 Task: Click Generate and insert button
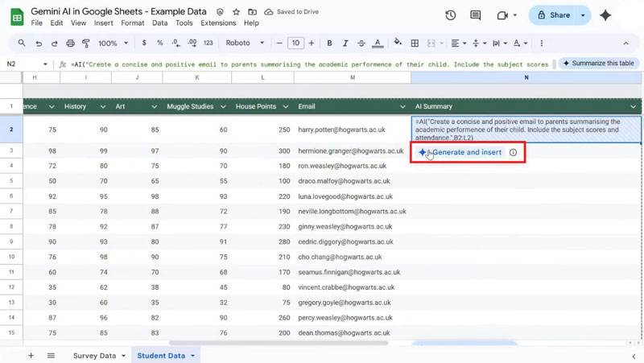tap(466, 152)
